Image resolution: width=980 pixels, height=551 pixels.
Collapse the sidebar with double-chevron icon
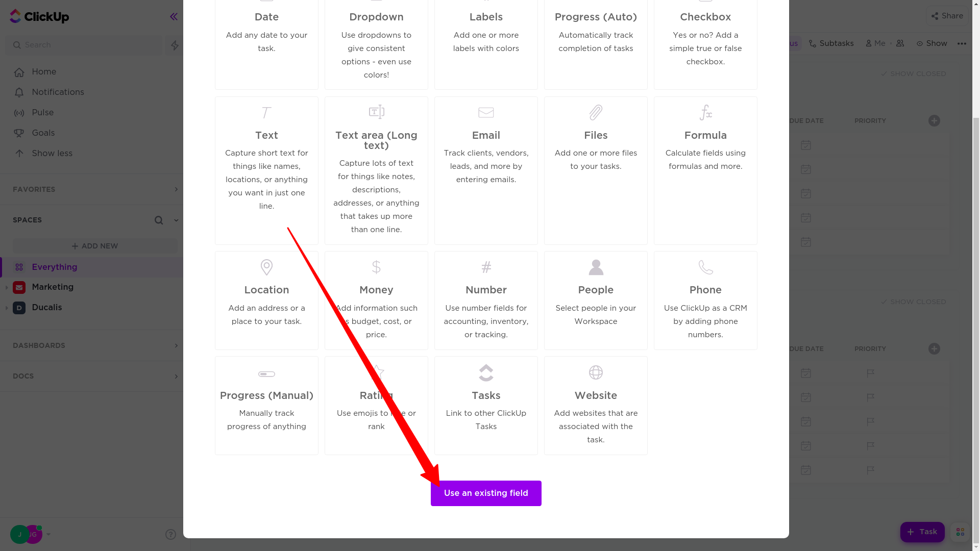(174, 17)
